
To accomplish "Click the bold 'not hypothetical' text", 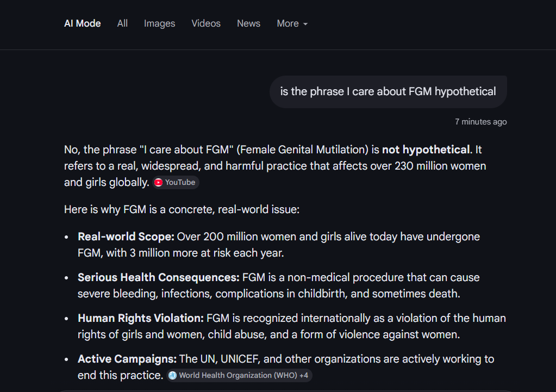I will click(426, 150).
